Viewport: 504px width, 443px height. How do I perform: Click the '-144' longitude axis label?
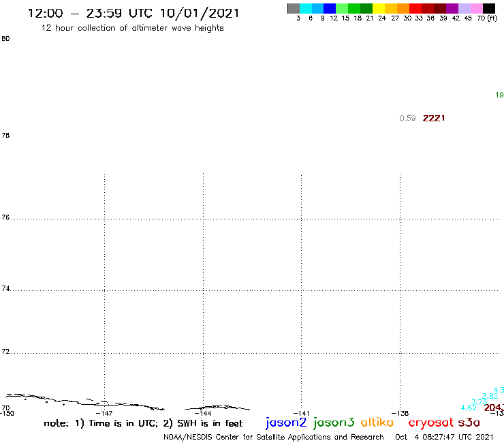coord(203,414)
